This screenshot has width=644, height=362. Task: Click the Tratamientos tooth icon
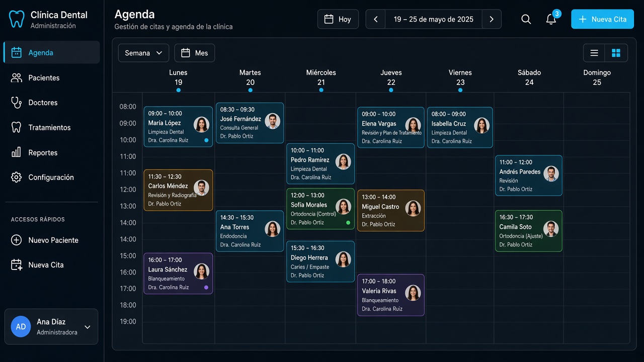[17, 127]
